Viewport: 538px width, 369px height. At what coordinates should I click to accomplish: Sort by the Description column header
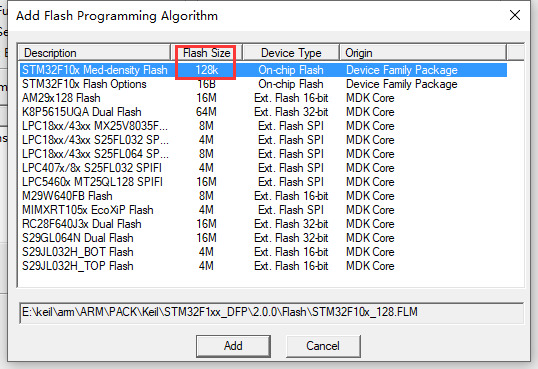click(94, 53)
